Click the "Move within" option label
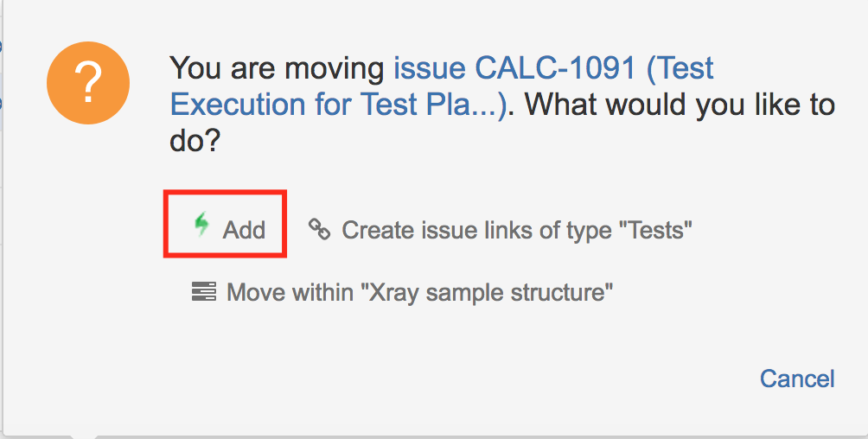This screenshot has height=439, width=868. pos(290,292)
